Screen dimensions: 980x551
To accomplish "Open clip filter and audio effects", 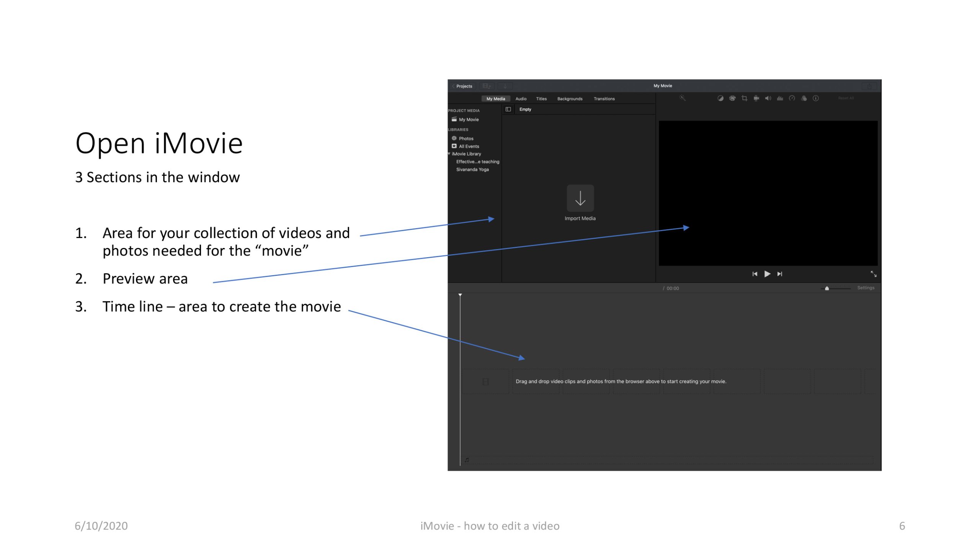I will pyautogui.click(x=804, y=98).
